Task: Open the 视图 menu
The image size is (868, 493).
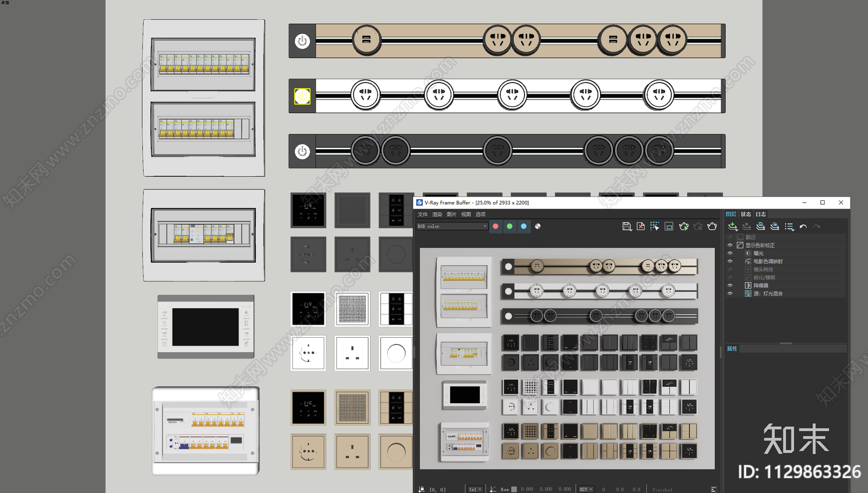Action: 466,214
